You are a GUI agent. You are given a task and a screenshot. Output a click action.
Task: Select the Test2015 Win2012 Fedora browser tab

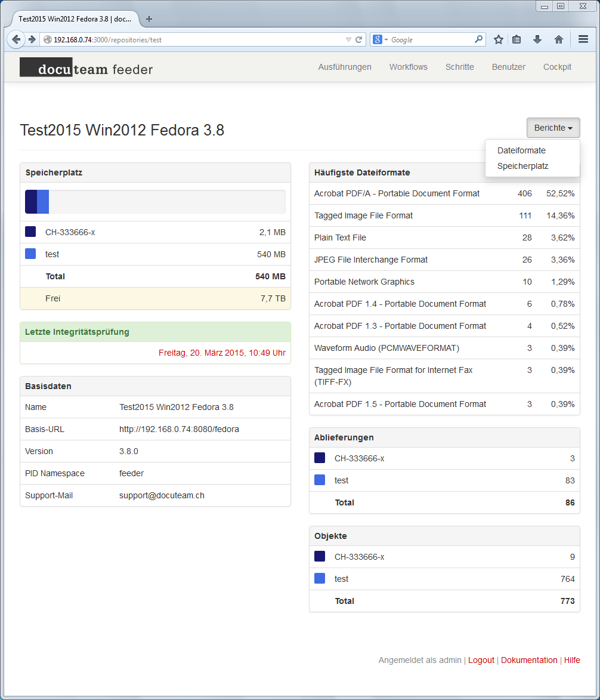[x=75, y=18]
